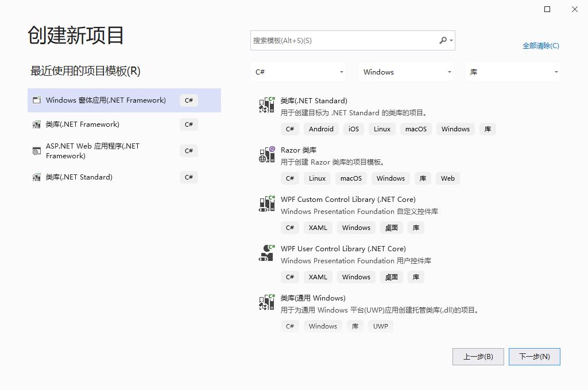Select the 类库(.NET Standard) template title in results
This screenshot has height=390, width=588.
(x=314, y=101)
